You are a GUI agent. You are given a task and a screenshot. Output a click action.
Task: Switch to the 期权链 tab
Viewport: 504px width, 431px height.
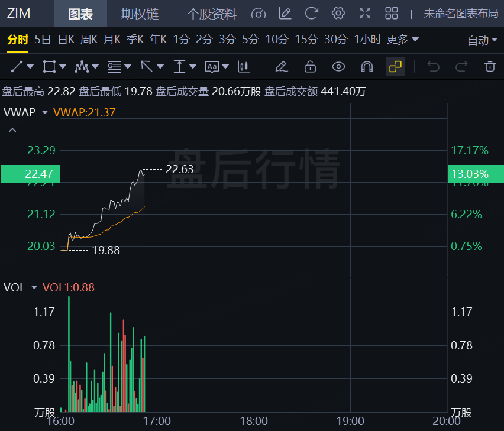point(140,14)
